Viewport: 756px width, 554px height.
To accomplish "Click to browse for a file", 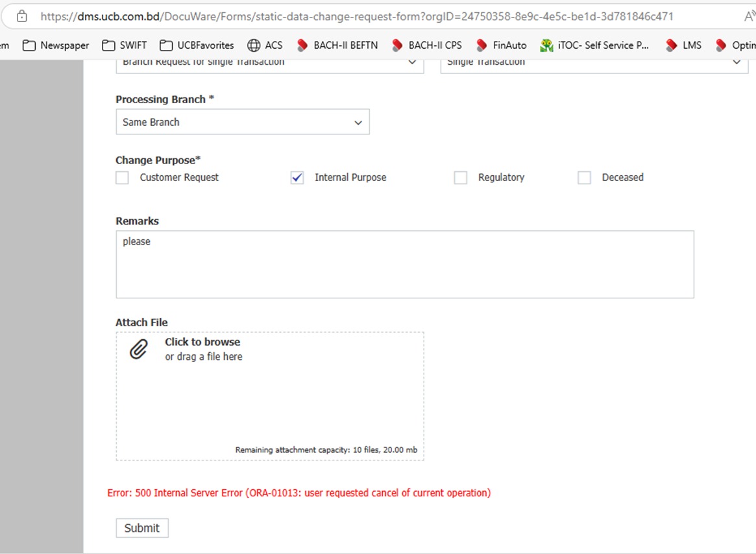I will tap(202, 342).
